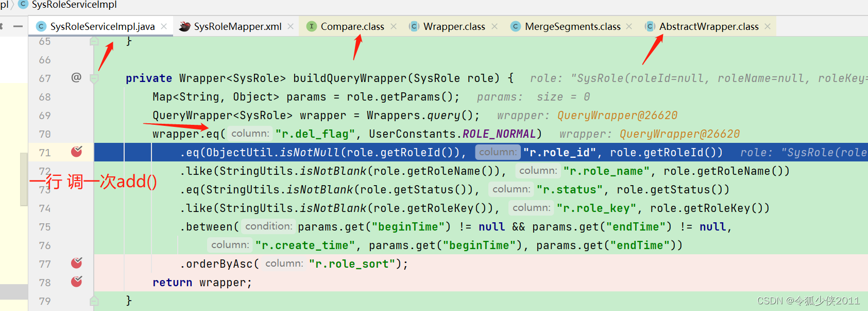868x311 pixels.
Task: Click the 'params: size = 0' inline debug hint
Action: (533, 97)
